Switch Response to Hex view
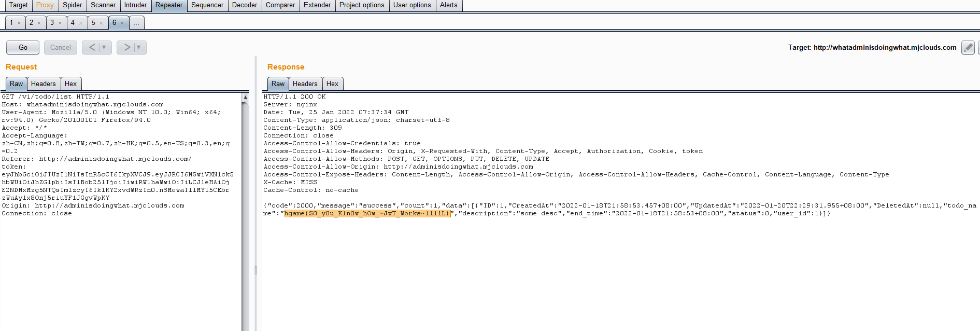 pos(332,84)
